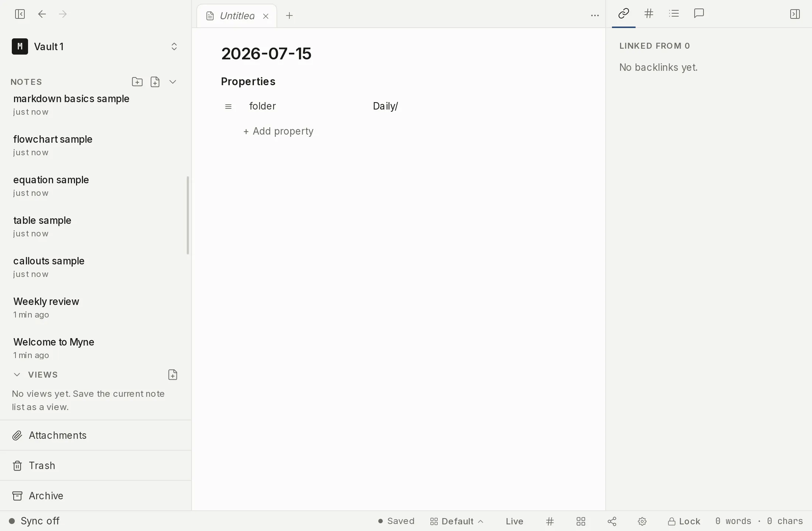Open a new tab with plus

pos(289,15)
